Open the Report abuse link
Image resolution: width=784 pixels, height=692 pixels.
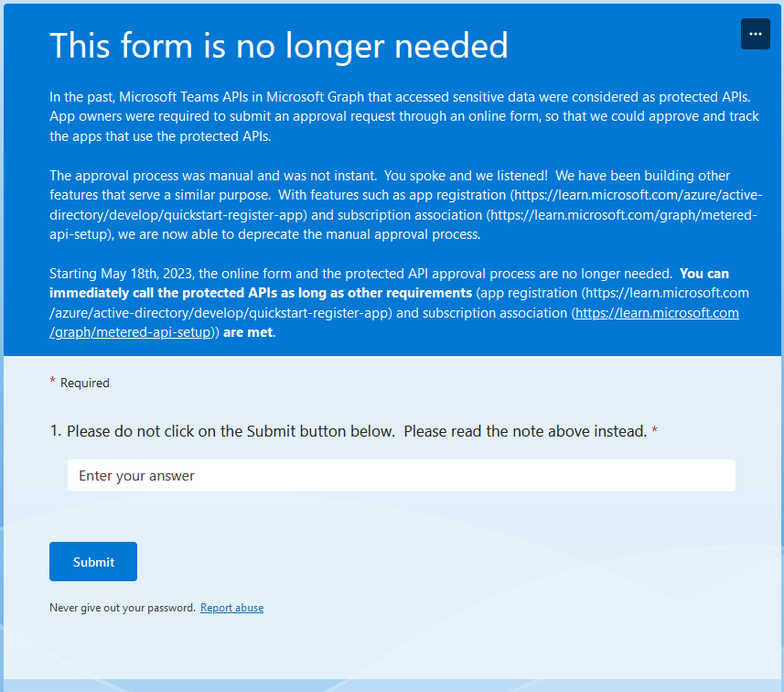pos(231,607)
